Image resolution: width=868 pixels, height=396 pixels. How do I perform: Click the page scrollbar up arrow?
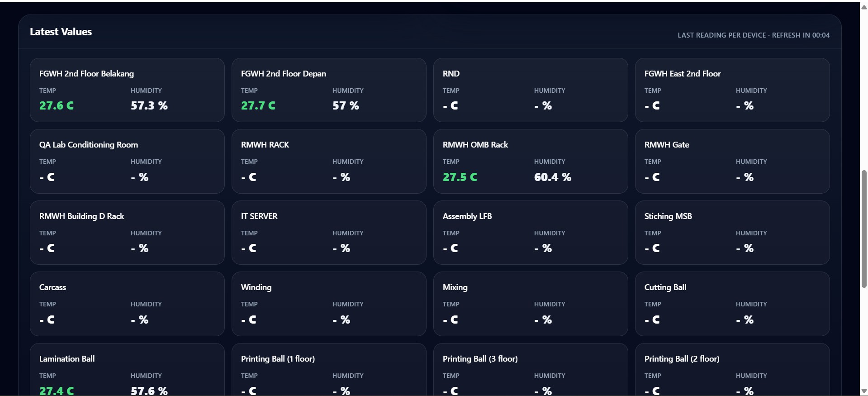point(864,7)
